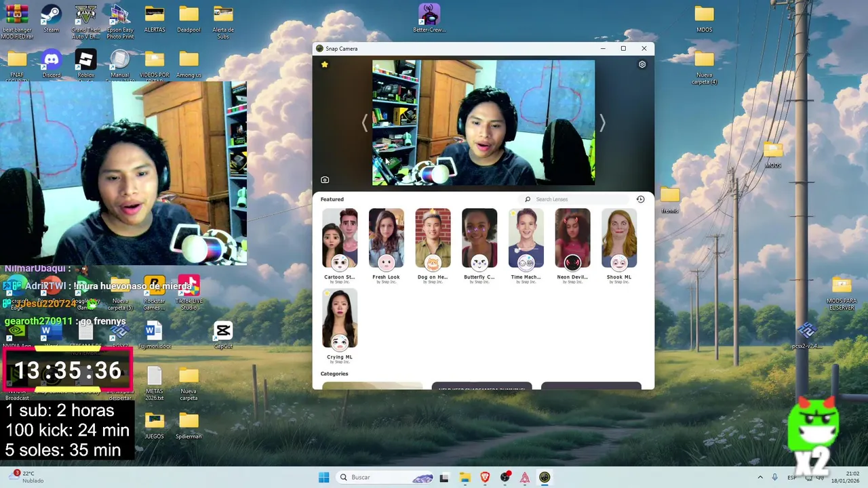Open the beat banger MODIFIED.rar archive

click(x=17, y=22)
